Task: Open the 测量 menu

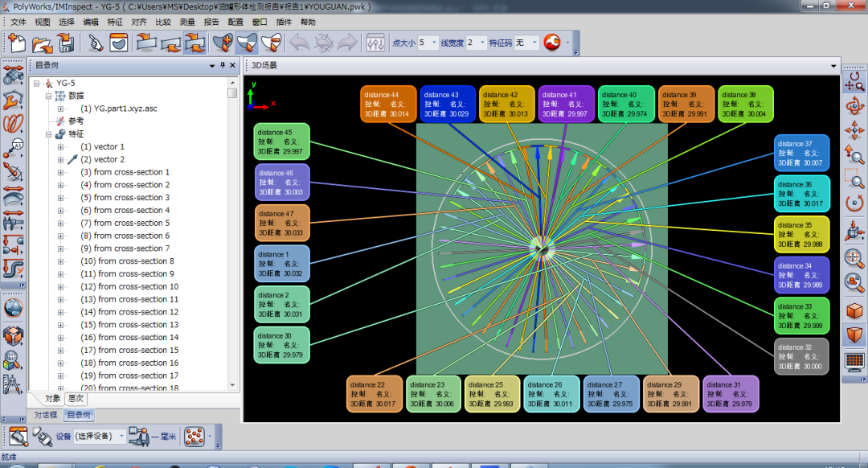Action: tap(186, 22)
